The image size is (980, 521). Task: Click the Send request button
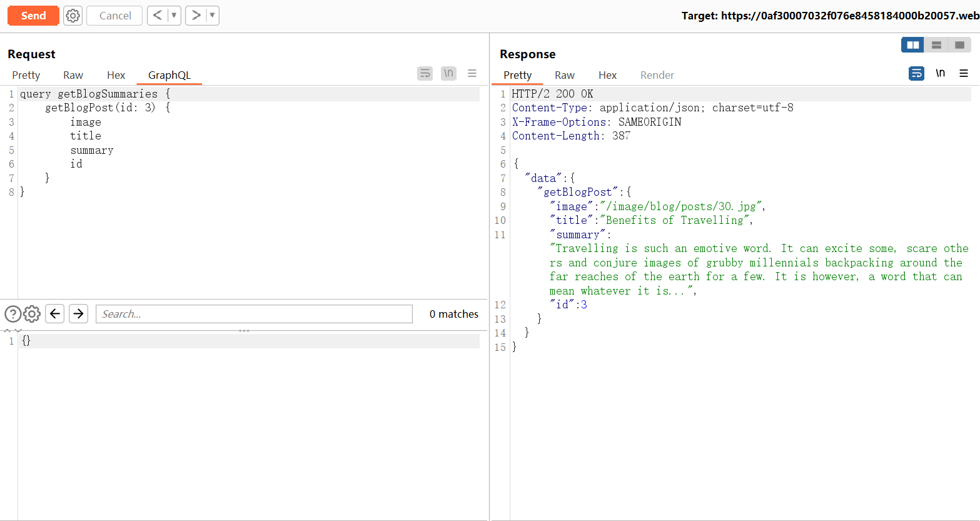pos(33,16)
